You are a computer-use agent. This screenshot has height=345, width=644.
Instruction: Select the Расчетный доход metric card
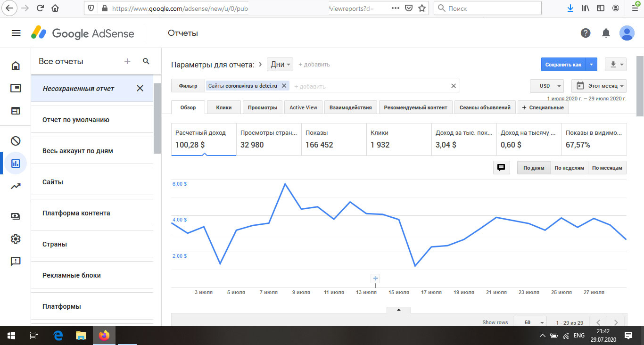[x=204, y=140]
